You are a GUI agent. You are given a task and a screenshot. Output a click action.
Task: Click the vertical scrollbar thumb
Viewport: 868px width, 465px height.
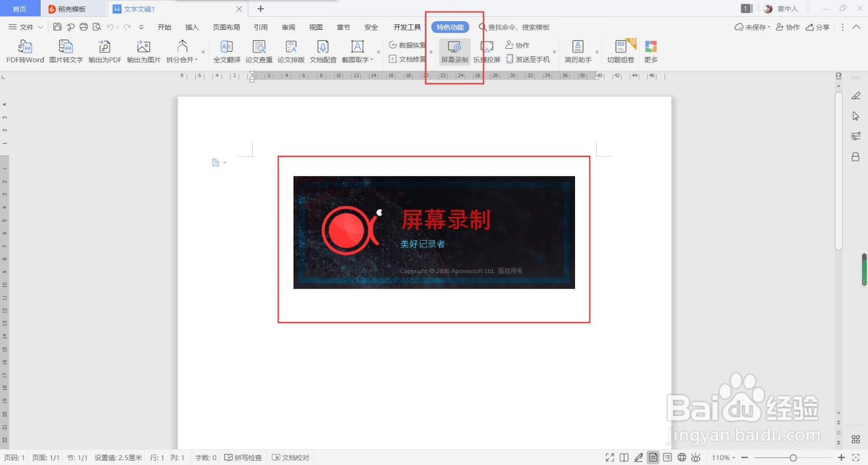click(839, 170)
